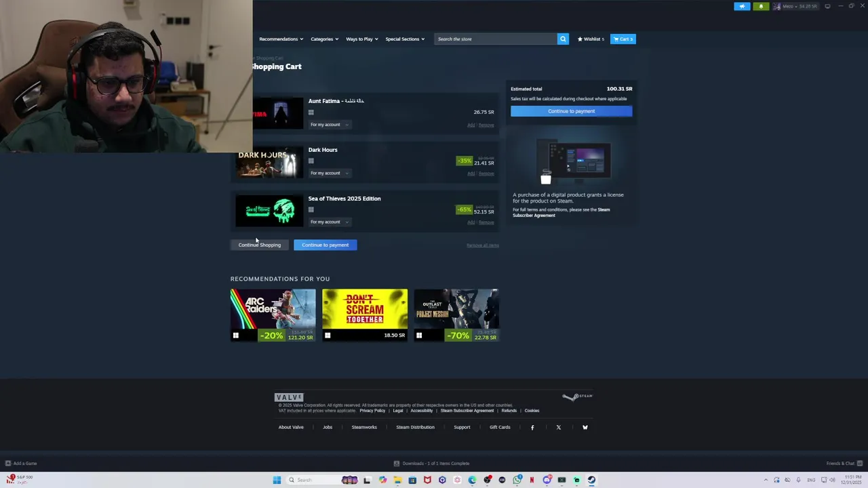Open Steam's Facebook page icon in footer
The image size is (868, 488).
(532, 427)
